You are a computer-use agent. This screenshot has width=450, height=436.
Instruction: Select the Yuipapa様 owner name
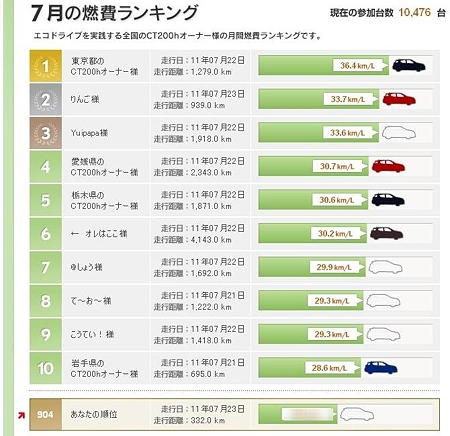click(x=89, y=133)
